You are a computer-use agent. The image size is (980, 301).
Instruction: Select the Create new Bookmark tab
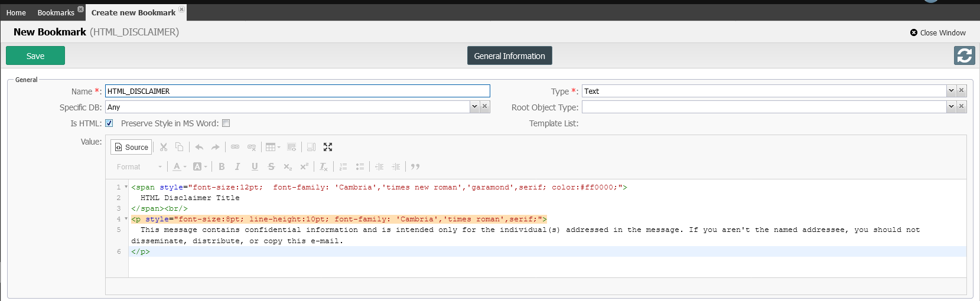[x=134, y=12]
